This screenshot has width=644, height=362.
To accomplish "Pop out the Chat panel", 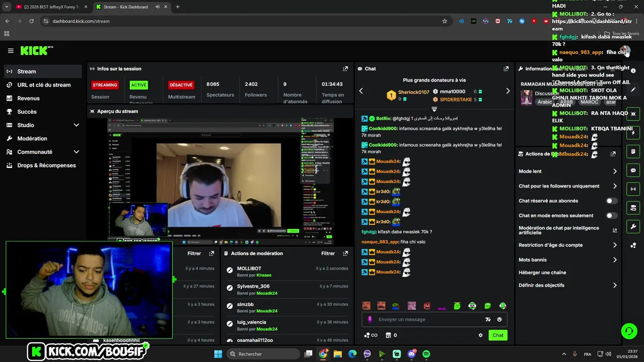I will click(506, 69).
